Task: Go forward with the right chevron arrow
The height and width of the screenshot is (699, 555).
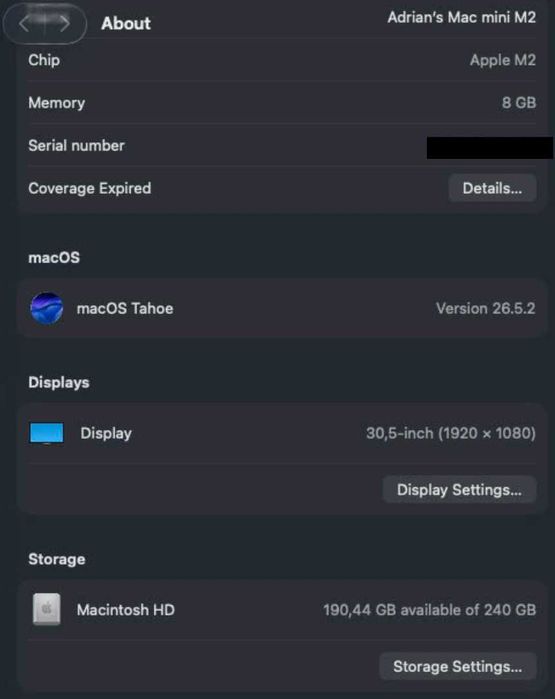Action: pyautogui.click(x=64, y=24)
